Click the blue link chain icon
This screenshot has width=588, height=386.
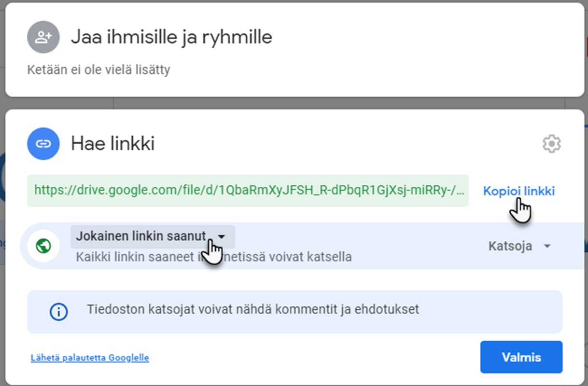click(43, 144)
